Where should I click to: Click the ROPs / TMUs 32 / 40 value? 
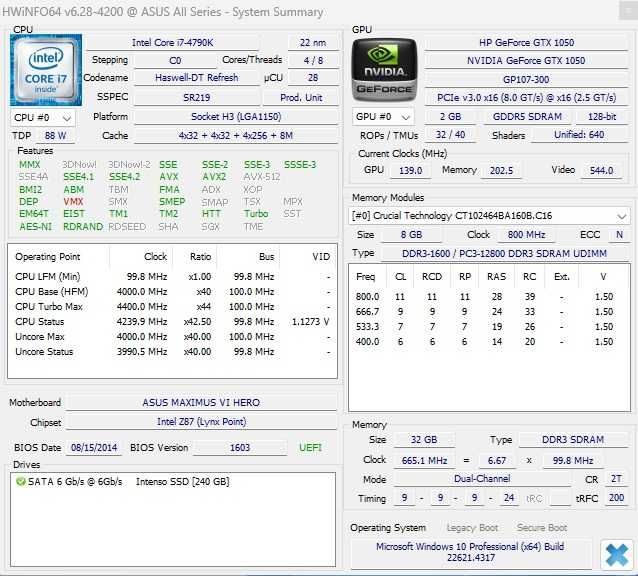(x=450, y=135)
